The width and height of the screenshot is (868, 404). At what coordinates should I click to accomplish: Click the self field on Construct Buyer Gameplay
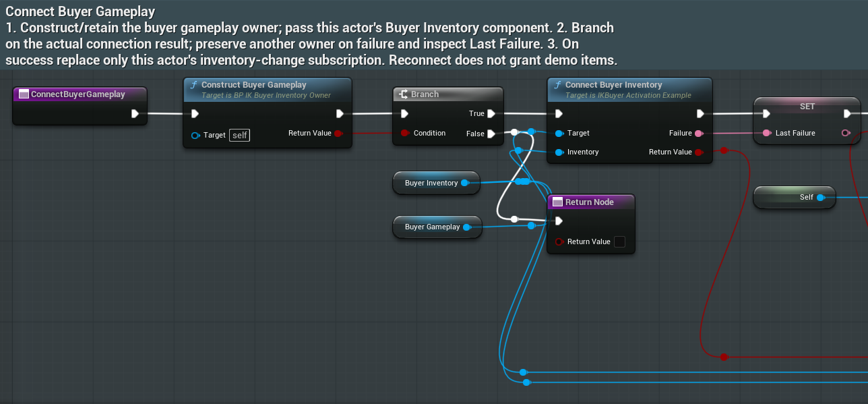pos(240,135)
